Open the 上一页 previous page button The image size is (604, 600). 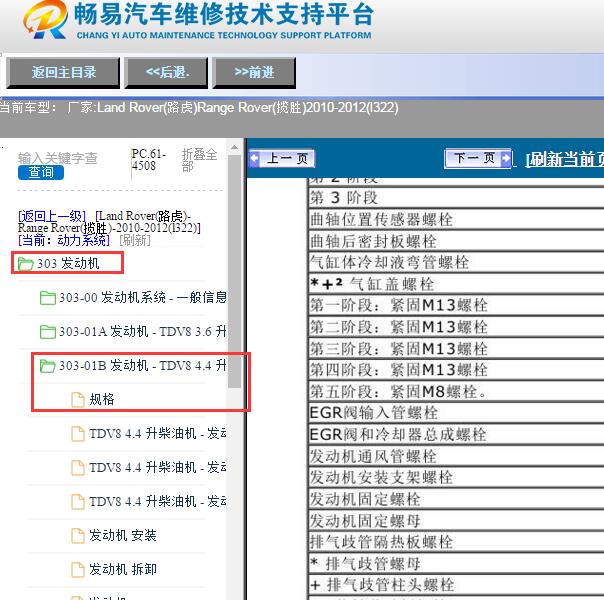pos(282,158)
